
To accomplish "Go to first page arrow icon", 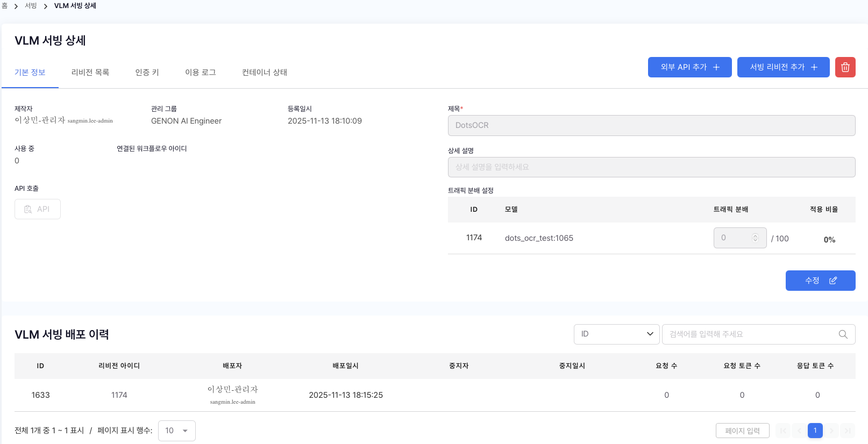I will 783,431.
